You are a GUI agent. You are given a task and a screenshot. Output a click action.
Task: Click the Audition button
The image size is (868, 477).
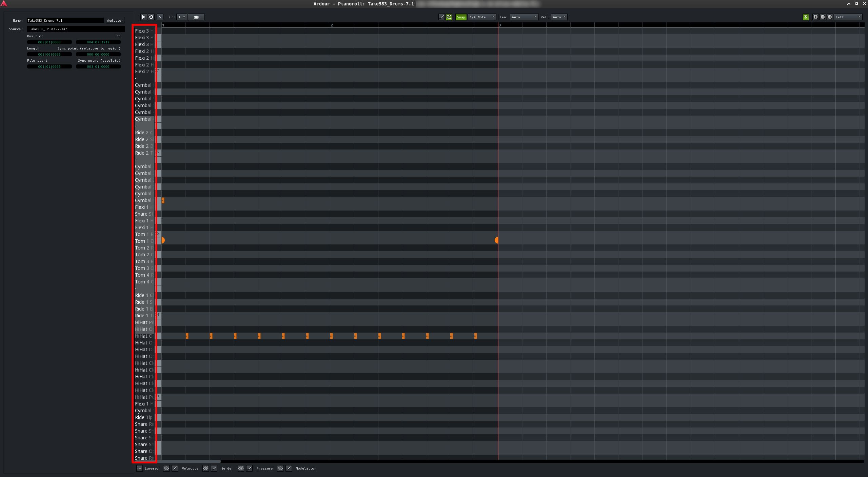pos(115,20)
